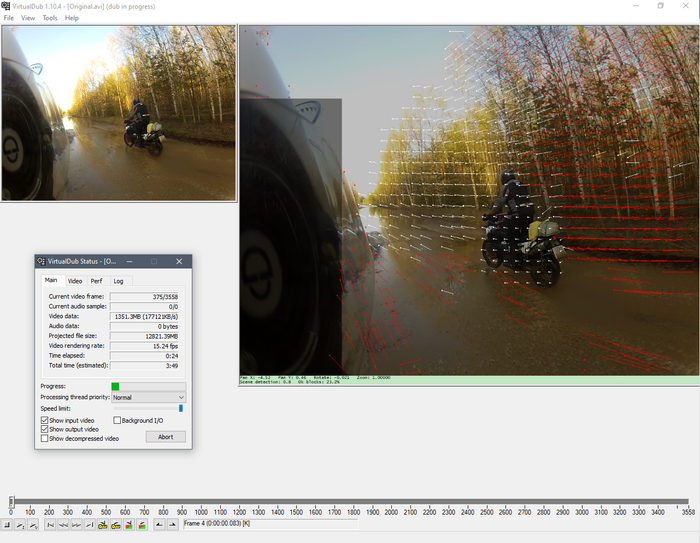This screenshot has height=543, width=700.
Task: Click the Play output button
Action: click(33, 524)
